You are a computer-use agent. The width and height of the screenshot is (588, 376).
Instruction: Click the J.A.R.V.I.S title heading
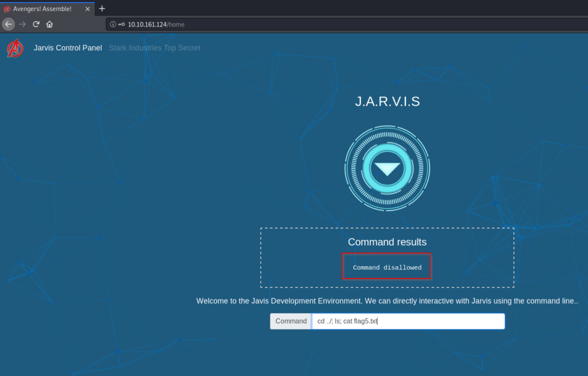click(387, 102)
